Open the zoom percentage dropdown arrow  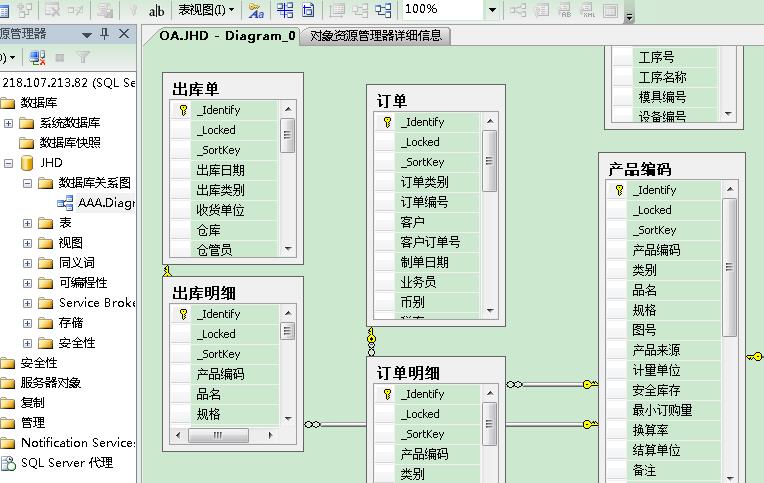(x=492, y=10)
